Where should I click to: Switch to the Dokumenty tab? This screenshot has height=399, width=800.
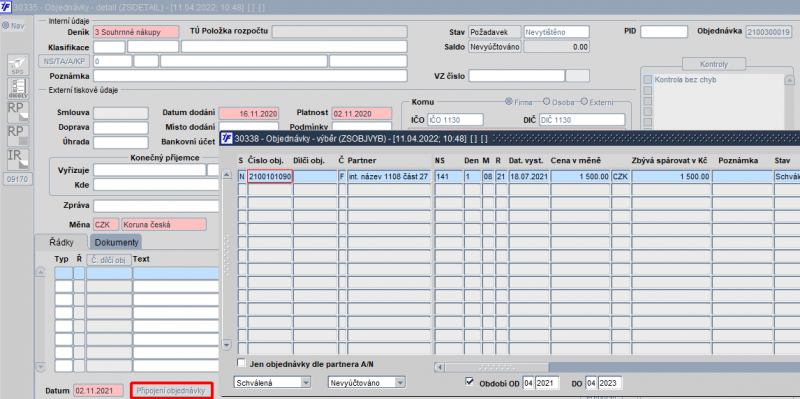(116, 242)
